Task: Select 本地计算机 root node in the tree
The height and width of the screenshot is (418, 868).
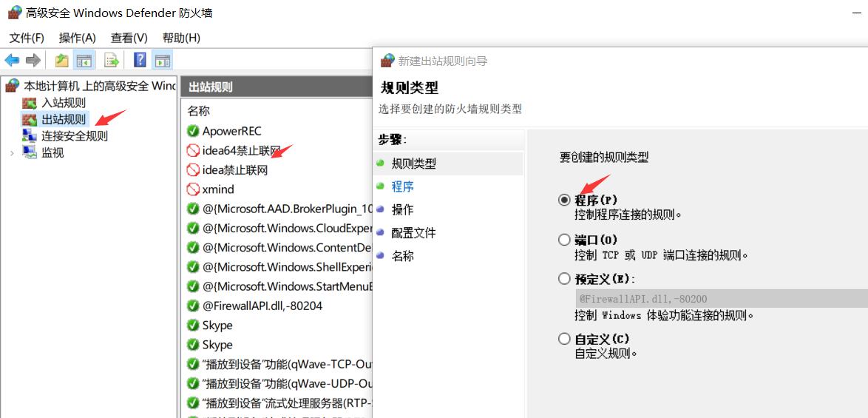Action: [100, 86]
